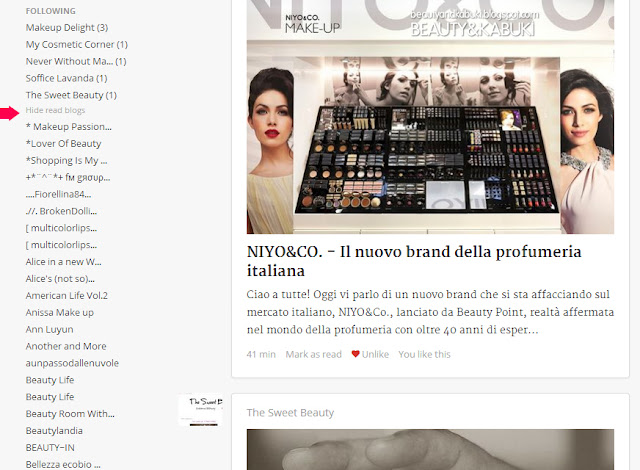Open the fм gяσυρ... blog entry
Viewport: 640px width, 470px height.
pos(67,177)
